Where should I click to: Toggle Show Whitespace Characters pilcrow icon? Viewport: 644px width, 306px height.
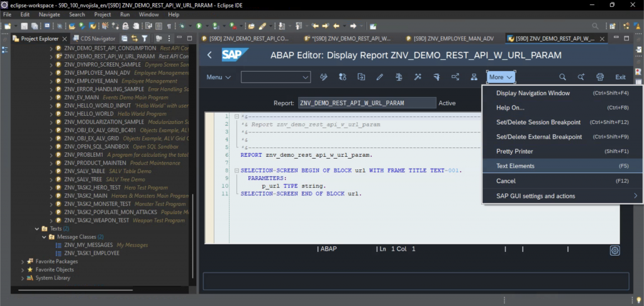pyautogui.click(x=169, y=26)
